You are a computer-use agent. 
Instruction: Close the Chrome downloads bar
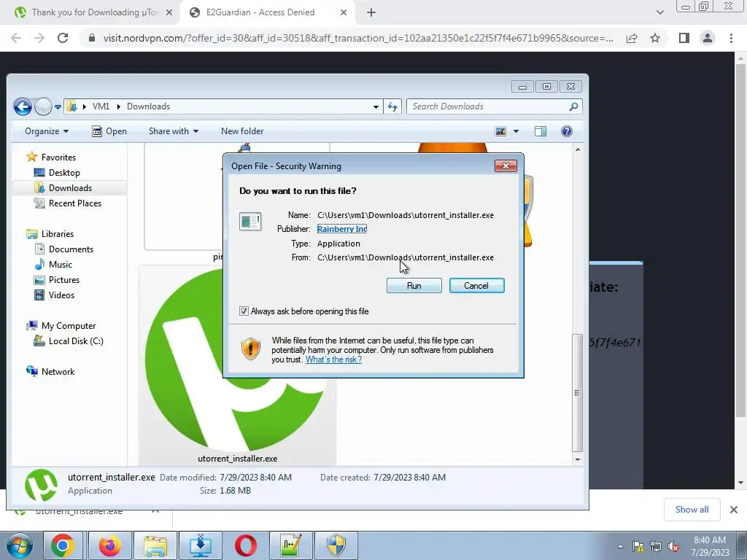point(734,510)
